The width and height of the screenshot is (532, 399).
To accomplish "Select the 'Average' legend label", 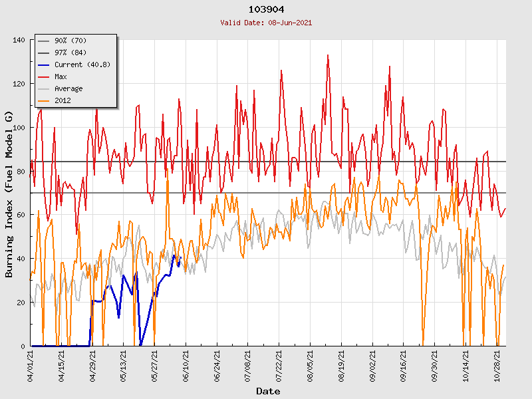I will (x=68, y=89).
